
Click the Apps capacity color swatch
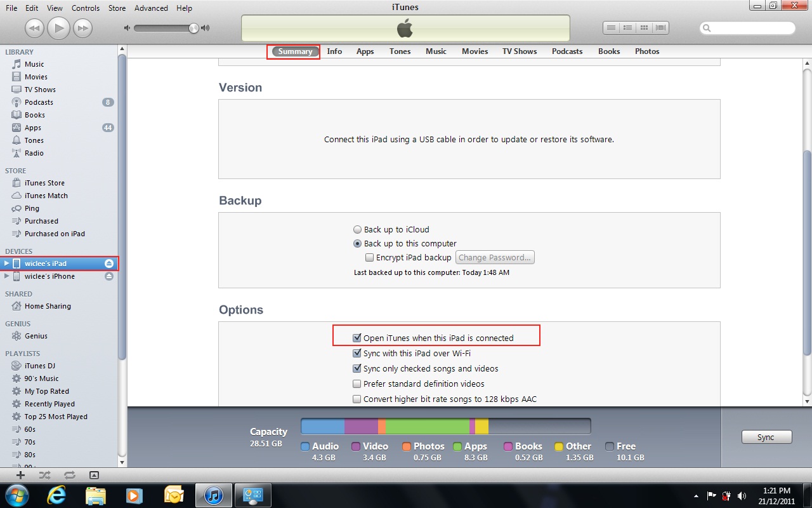[457, 446]
